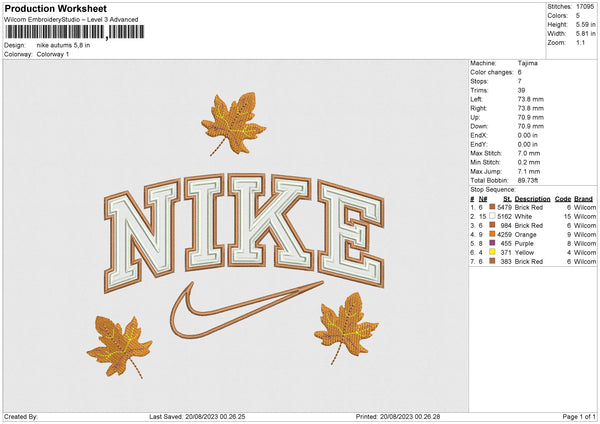Select the 'Left:' extent label

(476, 99)
